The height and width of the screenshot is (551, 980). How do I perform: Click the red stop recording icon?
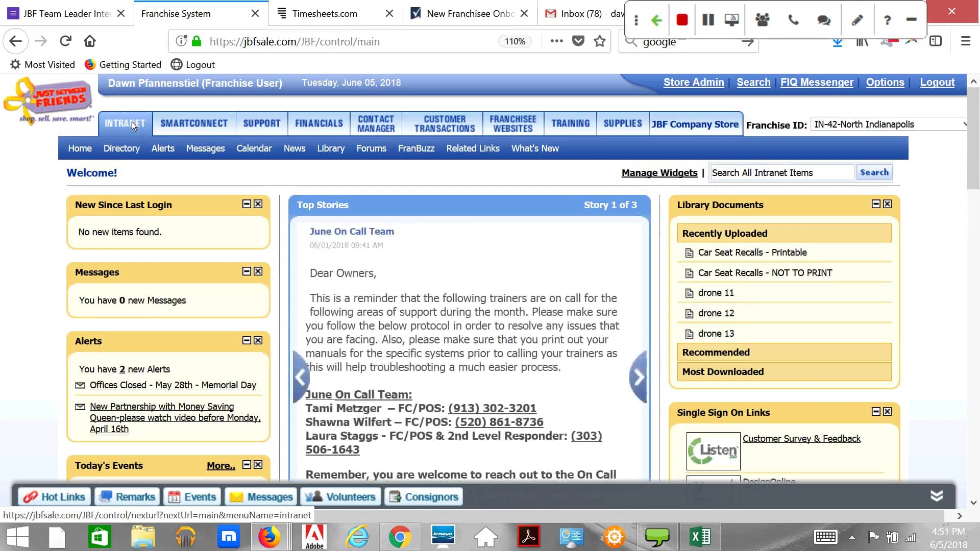click(x=682, y=20)
